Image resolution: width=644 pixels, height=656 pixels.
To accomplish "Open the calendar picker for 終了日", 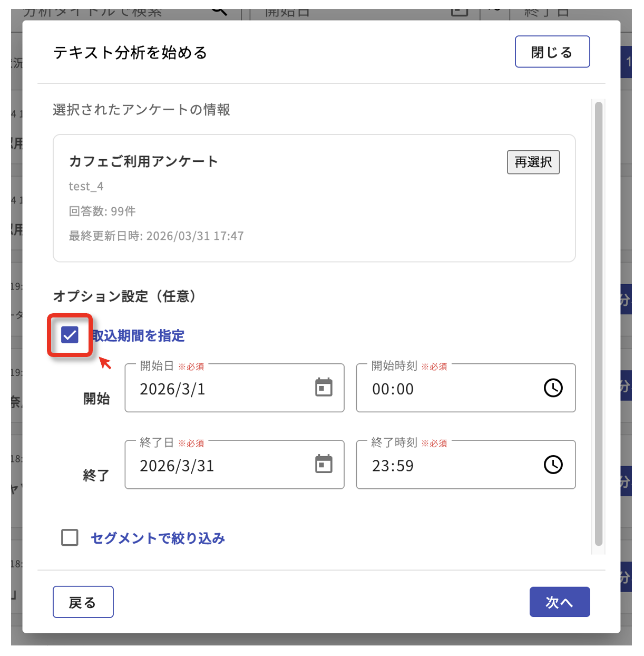I will point(324,465).
